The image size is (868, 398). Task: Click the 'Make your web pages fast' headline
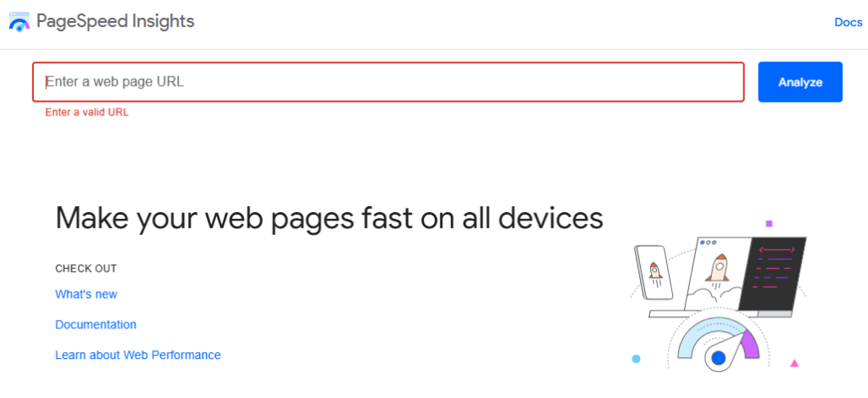[329, 218]
